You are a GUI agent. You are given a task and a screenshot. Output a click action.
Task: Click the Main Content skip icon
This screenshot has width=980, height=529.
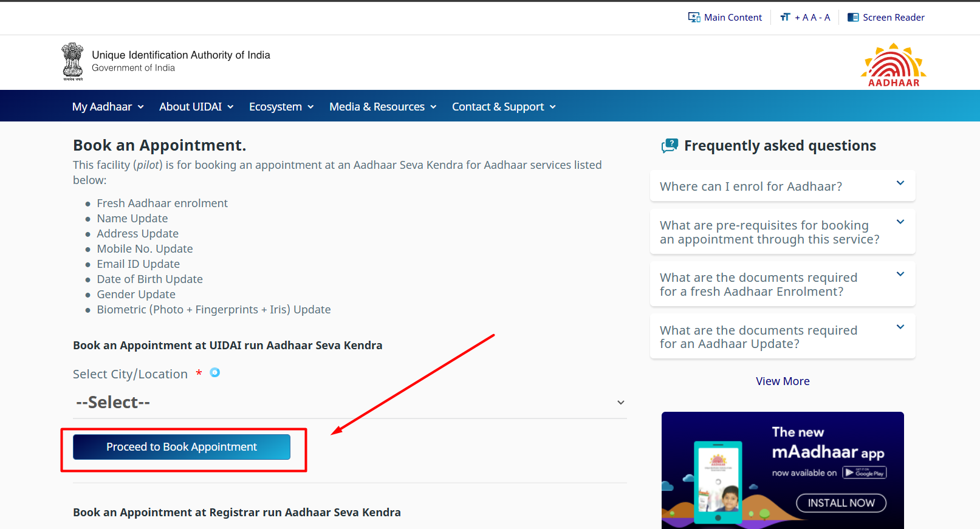(x=694, y=18)
